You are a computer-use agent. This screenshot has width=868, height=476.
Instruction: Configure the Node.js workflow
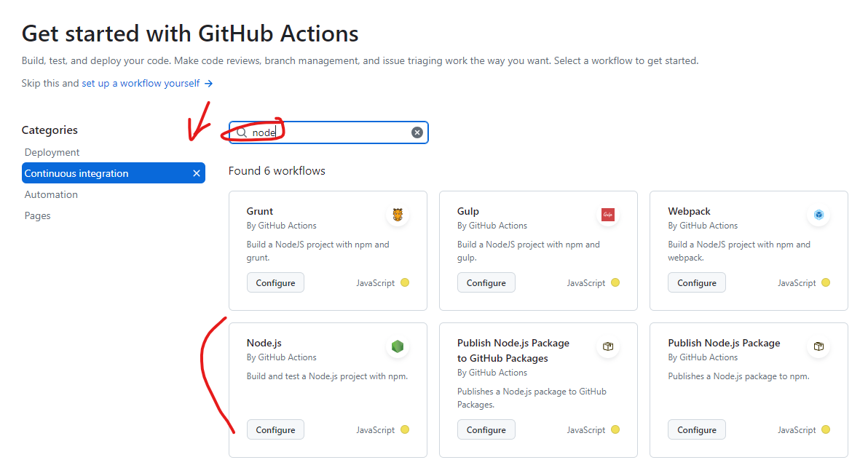pyautogui.click(x=275, y=430)
